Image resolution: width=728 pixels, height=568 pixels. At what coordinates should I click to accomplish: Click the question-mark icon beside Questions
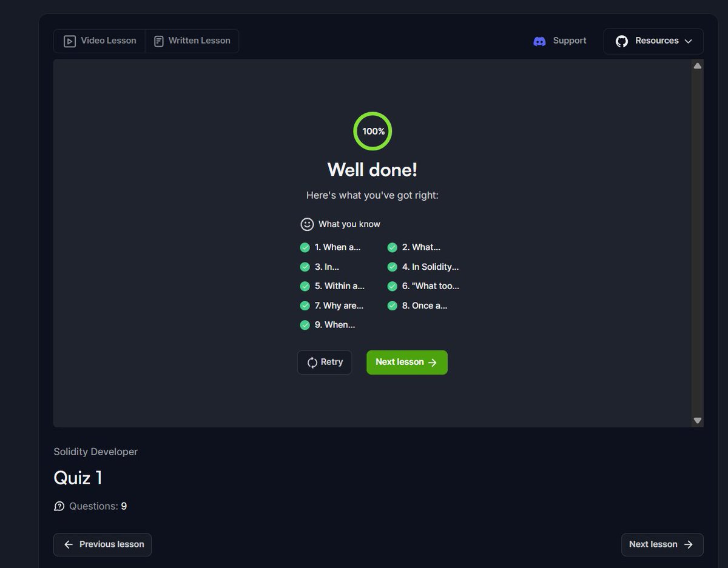tap(59, 506)
